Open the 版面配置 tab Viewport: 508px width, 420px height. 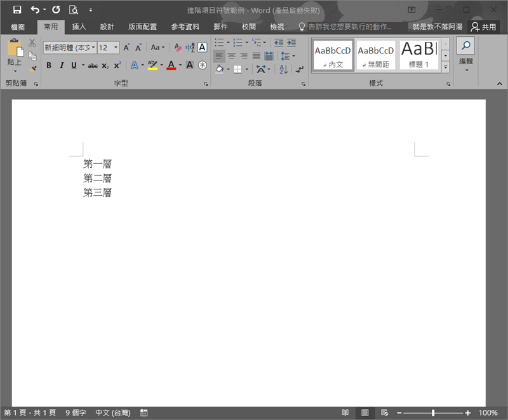142,27
